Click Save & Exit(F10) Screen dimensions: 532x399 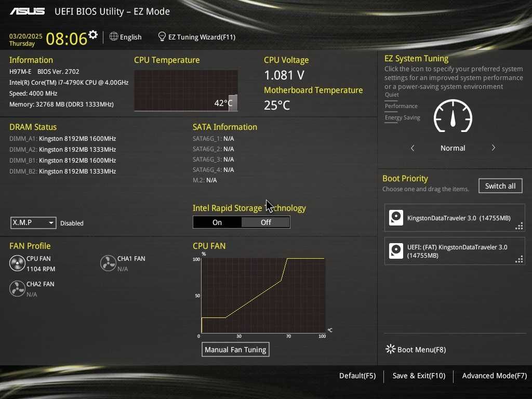(419, 376)
